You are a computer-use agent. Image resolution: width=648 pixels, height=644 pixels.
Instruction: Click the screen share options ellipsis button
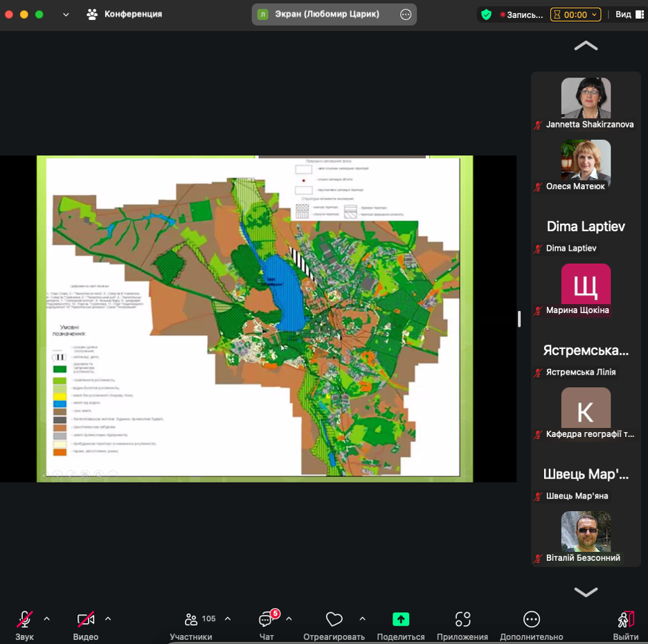(x=406, y=15)
